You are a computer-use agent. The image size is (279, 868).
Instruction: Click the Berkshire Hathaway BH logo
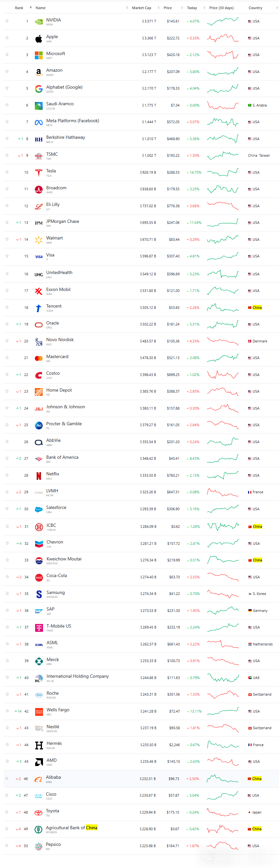39,139
